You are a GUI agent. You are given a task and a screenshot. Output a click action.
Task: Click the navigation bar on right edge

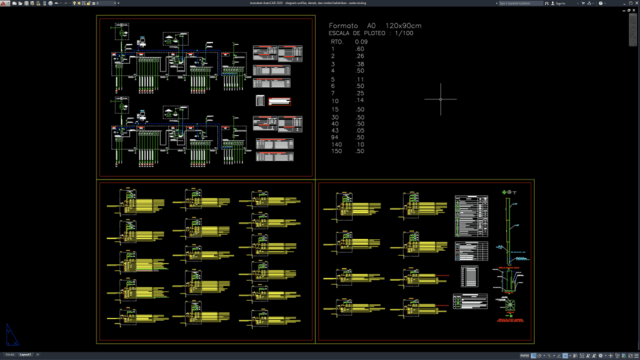coord(633,29)
